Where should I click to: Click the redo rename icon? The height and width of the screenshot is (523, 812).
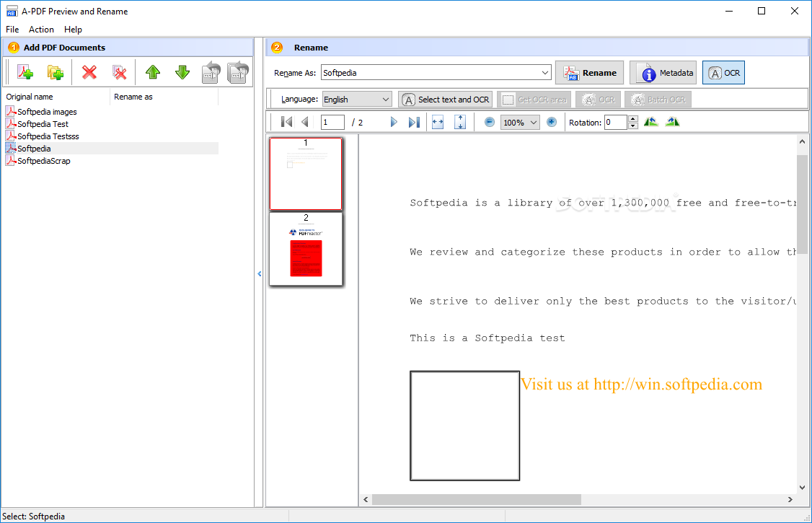238,72
